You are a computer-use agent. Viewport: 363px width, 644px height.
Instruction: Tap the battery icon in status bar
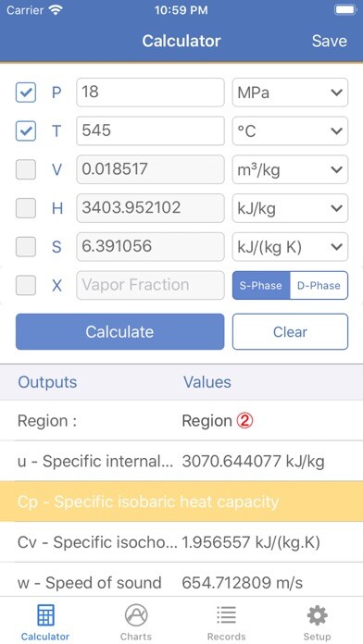[x=345, y=10]
